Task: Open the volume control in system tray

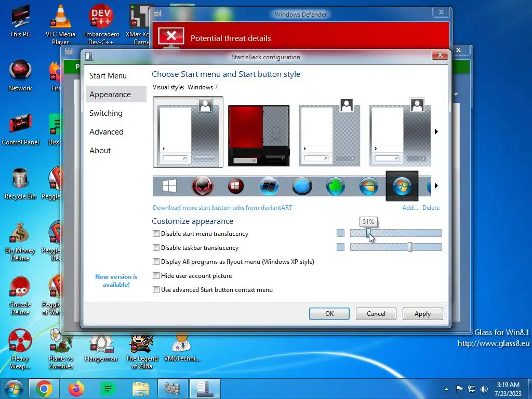Action: point(485,389)
